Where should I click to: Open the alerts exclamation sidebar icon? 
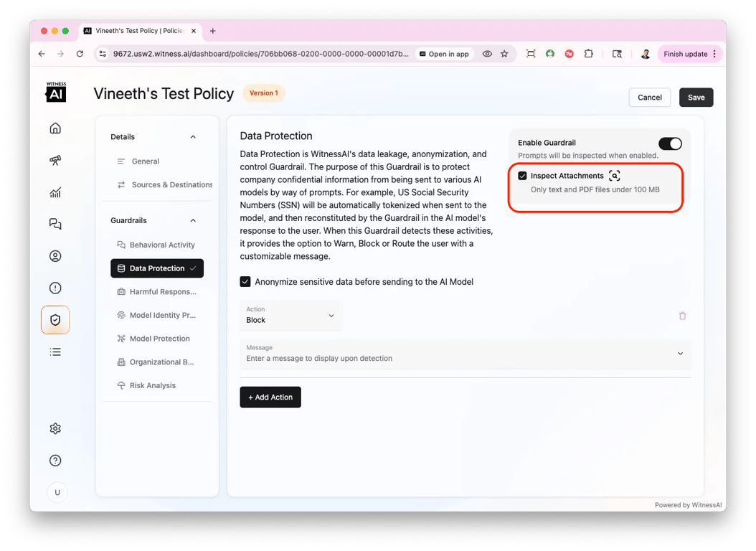[x=55, y=288]
